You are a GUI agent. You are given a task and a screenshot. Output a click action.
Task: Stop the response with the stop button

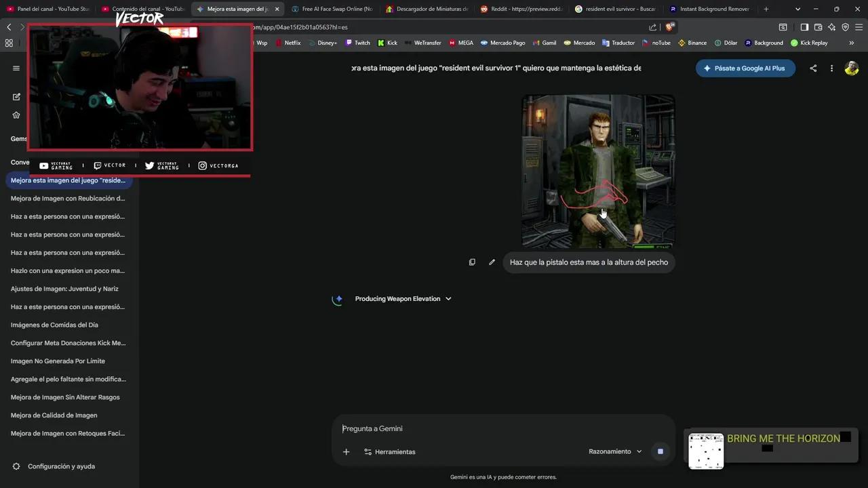coord(660,451)
